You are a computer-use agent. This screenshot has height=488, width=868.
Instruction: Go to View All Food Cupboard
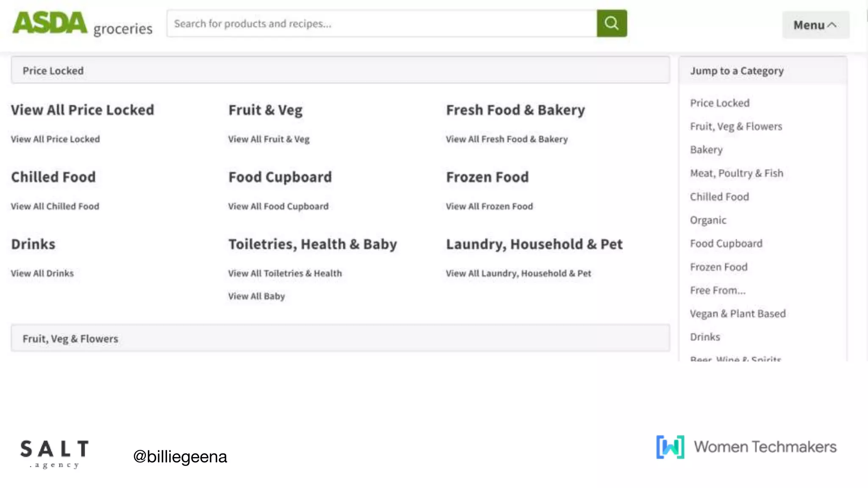click(278, 206)
